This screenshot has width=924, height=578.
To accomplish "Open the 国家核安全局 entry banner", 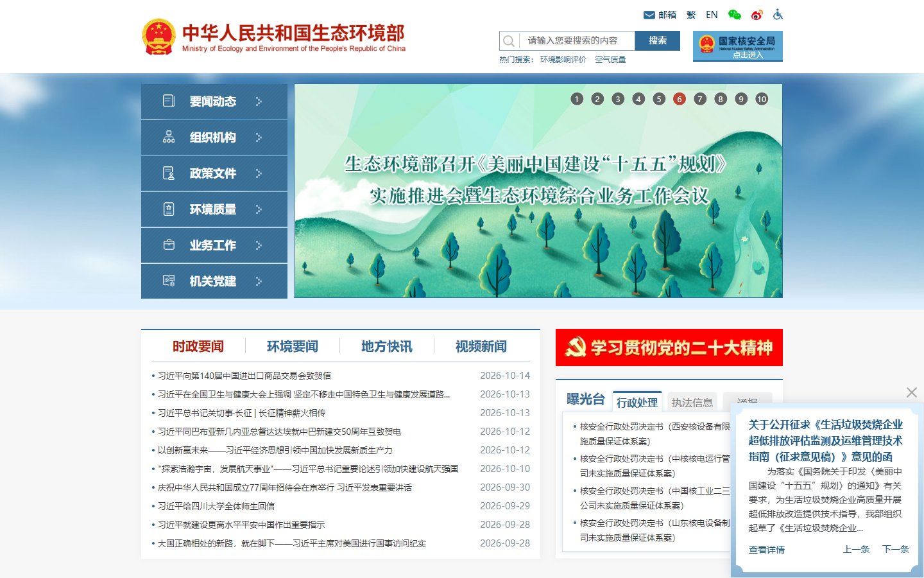I will 738,46.
